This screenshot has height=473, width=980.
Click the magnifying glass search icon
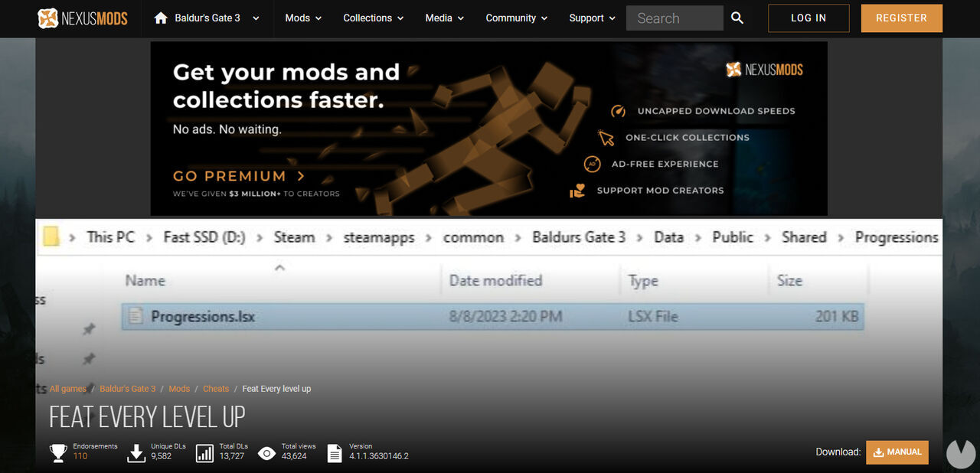(x=737, y=18)
